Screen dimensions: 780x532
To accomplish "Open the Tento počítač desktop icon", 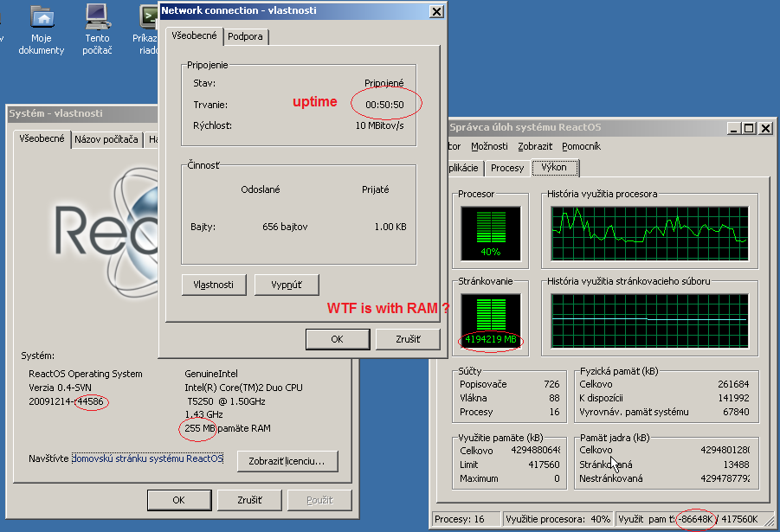I will click(98, 29).
